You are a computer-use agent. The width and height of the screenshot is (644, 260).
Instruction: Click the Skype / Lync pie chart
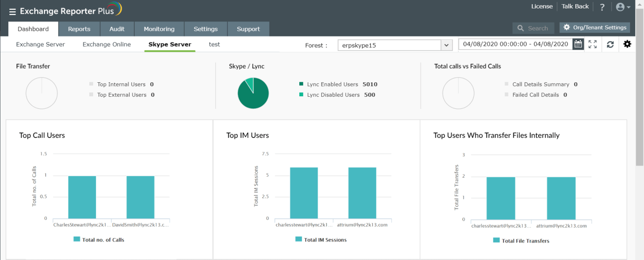[253, 93]
